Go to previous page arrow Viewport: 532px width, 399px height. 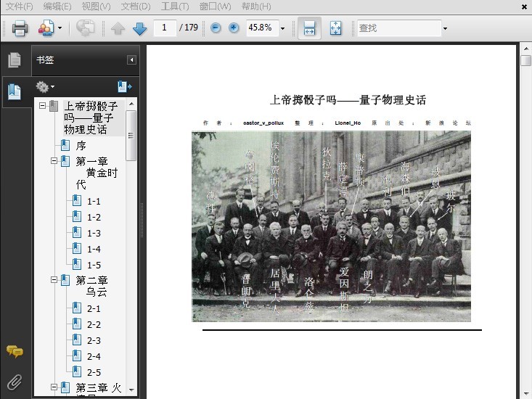tap(118, 28)
